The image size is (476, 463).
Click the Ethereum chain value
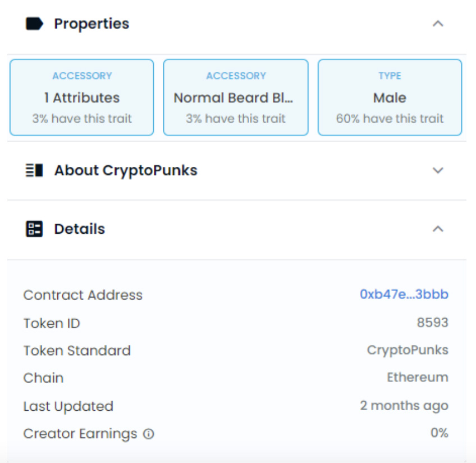tap(418, 378)
